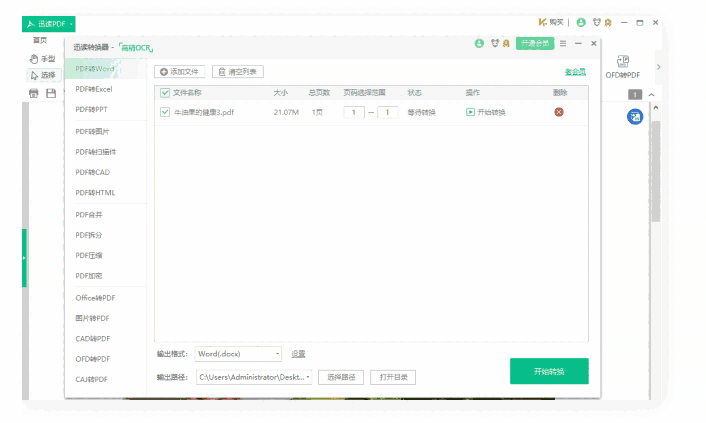This screenshot has width=706, height=423.
Task: Click the 设置 settings link
Action: click(x=298, y=354)
